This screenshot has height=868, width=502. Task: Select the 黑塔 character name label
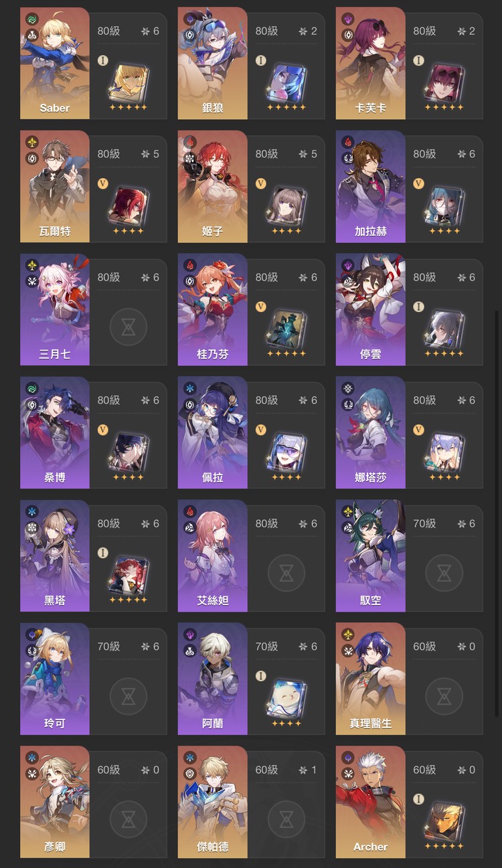click(55, 600)
